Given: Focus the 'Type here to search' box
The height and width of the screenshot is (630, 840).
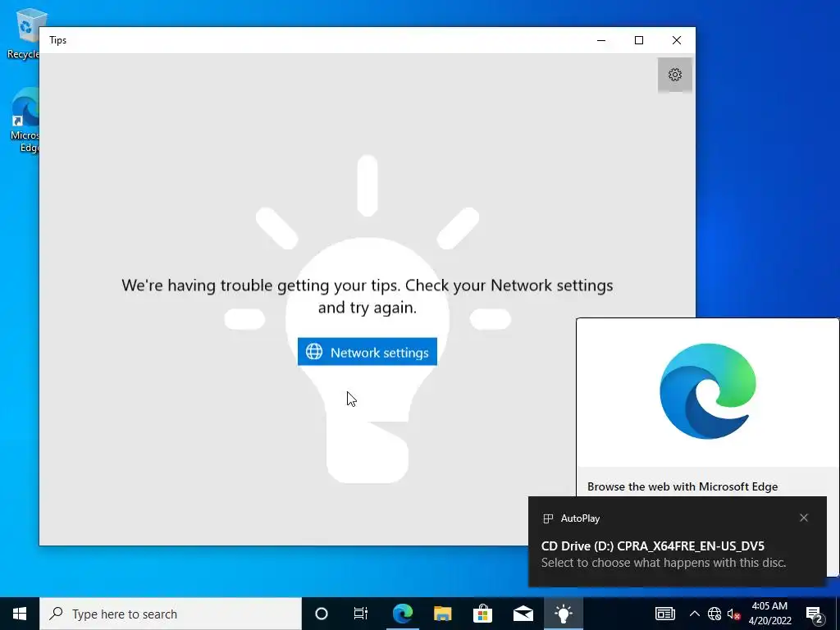Looking at the screenshot, I should coord(171,614).
